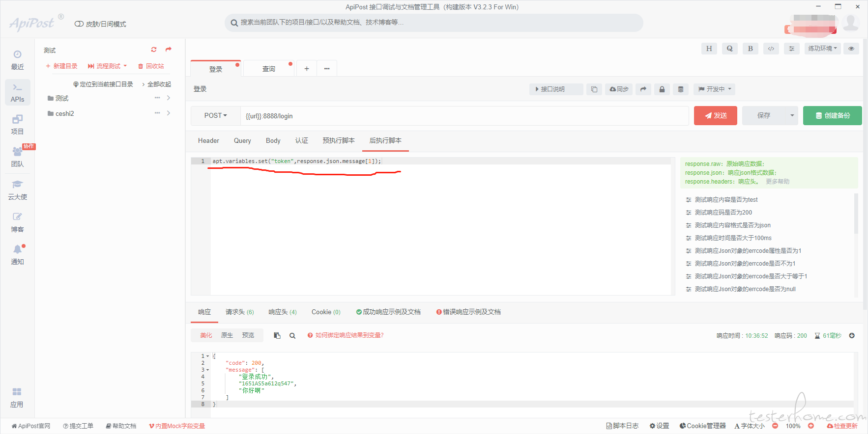Copy response content with the copy icon
Viewport: 868px width, 434px height.
(277, 336)
